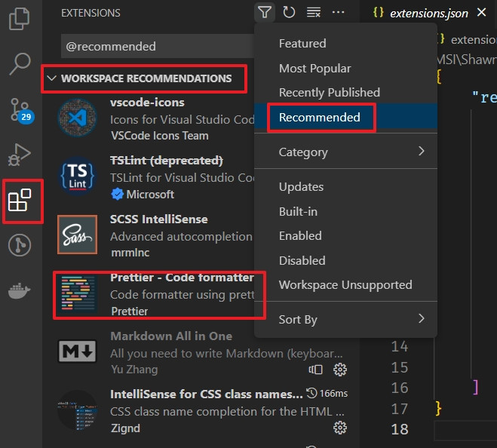Click line number 18 in editor

[400, 429]
